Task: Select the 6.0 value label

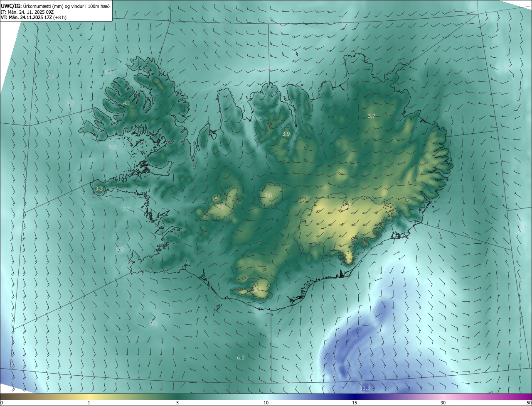Action: pyautogui.click(x=241, y=357)
